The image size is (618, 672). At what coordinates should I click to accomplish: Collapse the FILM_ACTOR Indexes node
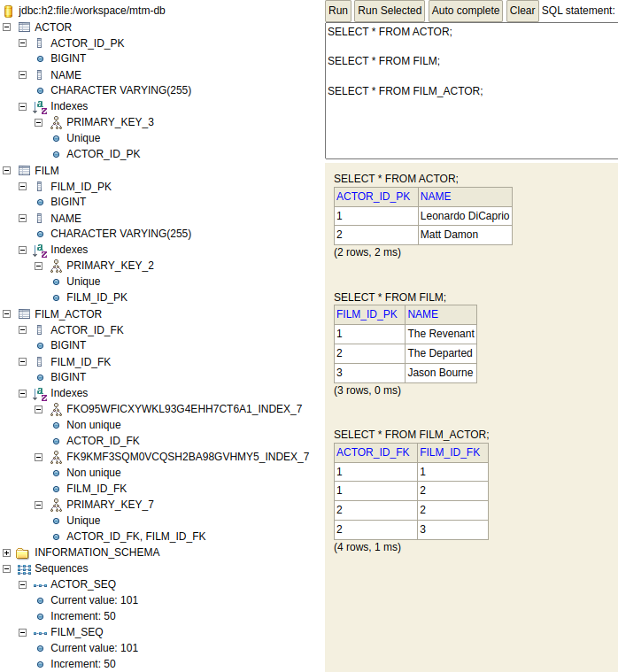23,393
